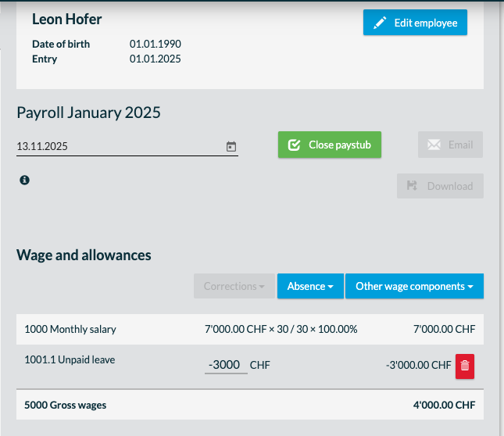This screenshot has width=504, height=436.
Task: Click the -3'000.00 CHF unpaid leave amount
Action: click(x=419, y=366)
